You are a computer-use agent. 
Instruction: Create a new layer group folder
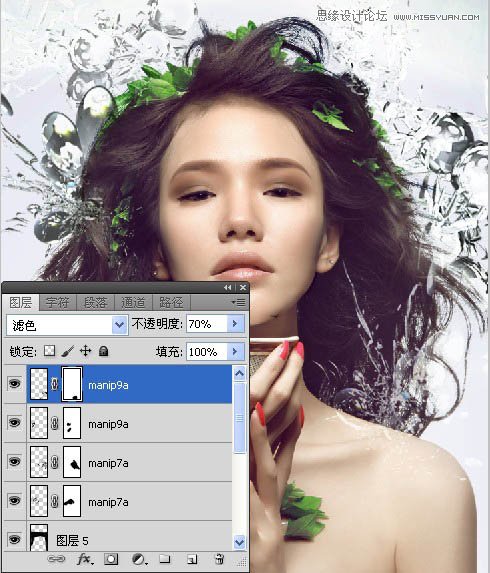[x=165, y=559]
